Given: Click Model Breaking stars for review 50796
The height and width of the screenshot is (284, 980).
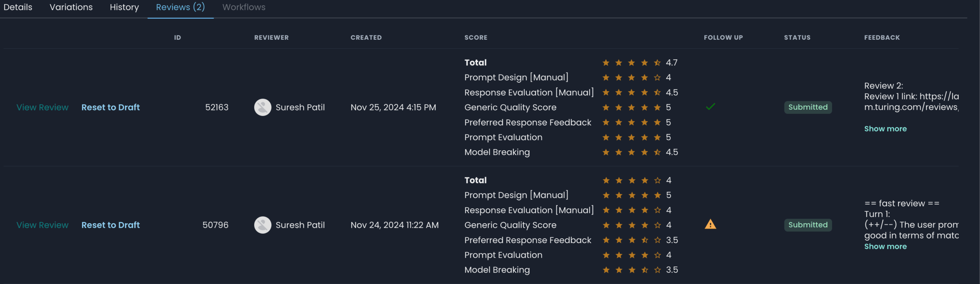Looking at the screenshot, I should point(631,270).
